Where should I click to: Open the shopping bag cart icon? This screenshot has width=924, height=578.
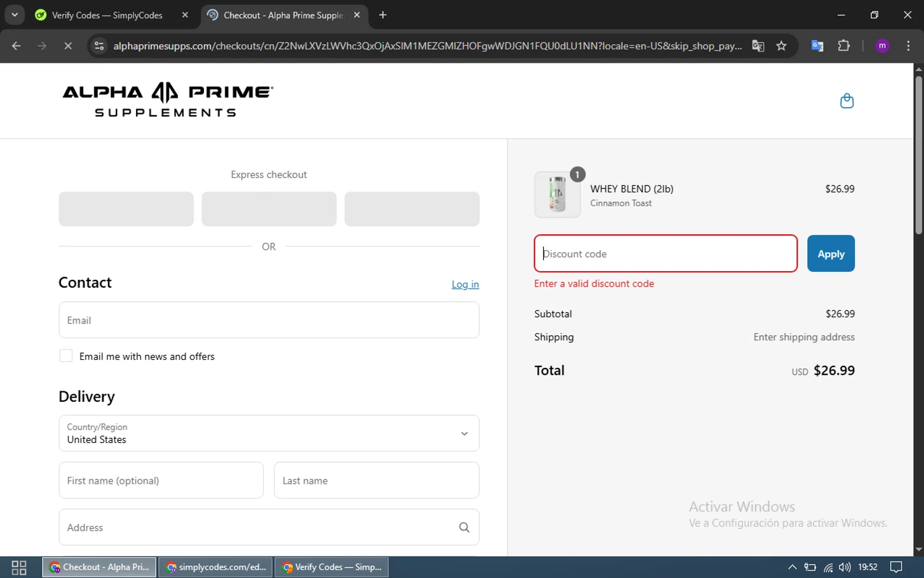(x=847, y=101)
